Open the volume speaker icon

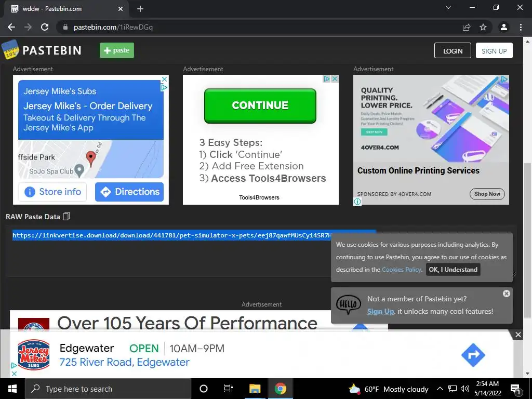tap(465, 389)
